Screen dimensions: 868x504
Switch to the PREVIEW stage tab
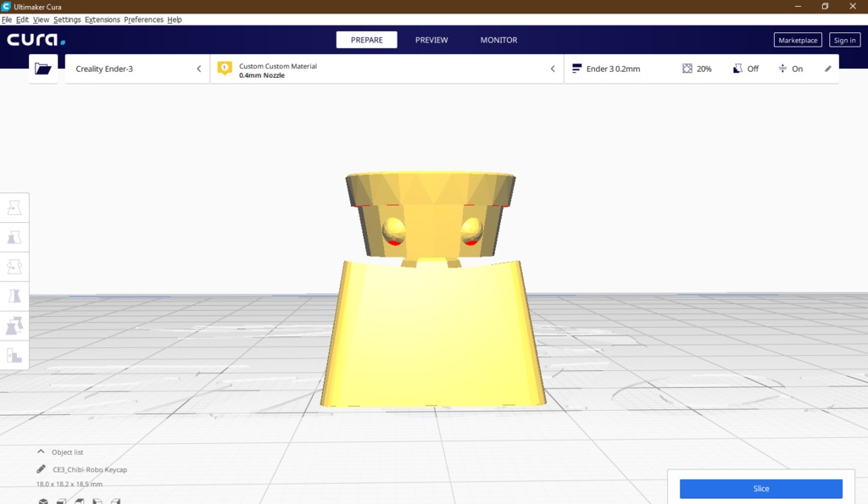coord(431,40)
